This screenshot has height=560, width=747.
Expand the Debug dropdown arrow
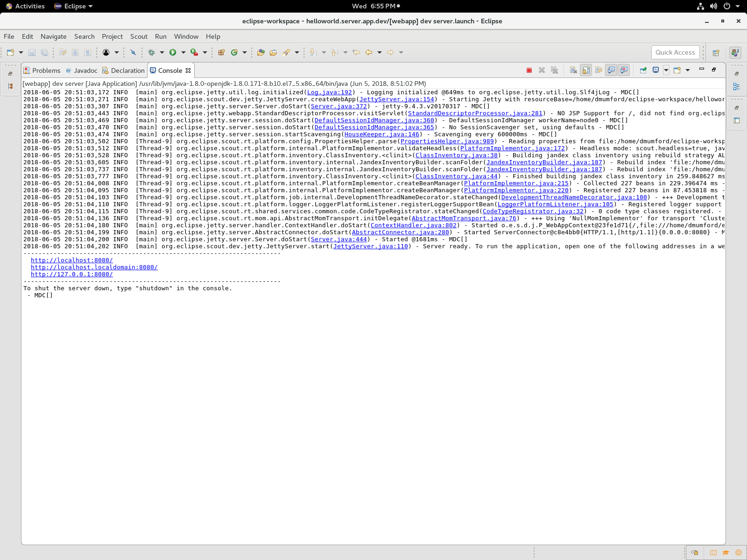pos(162,52)
